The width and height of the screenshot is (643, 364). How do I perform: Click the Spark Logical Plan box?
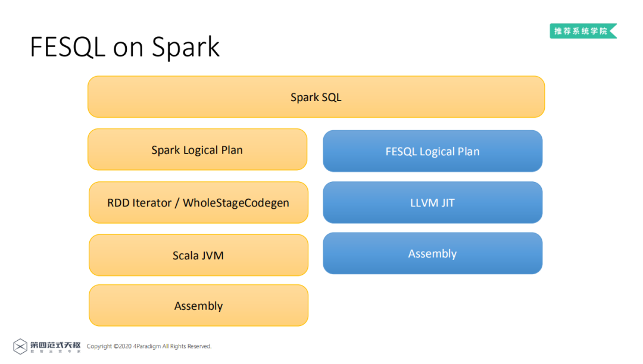pos(197,150)
